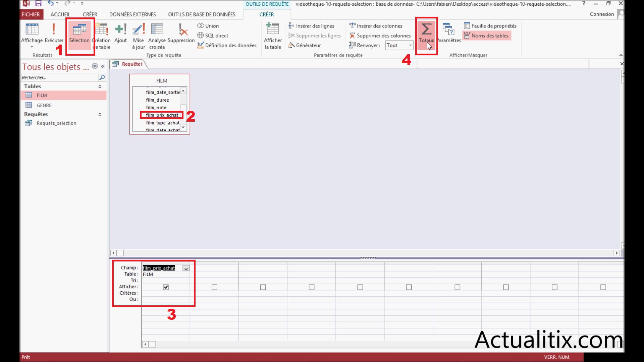
Task: Uncheck Afficher for film_prix_achat column
Action: click(x=166, y=287)
